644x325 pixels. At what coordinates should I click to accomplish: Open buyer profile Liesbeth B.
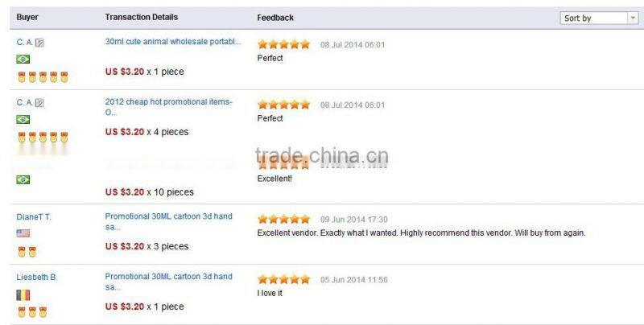37,278
